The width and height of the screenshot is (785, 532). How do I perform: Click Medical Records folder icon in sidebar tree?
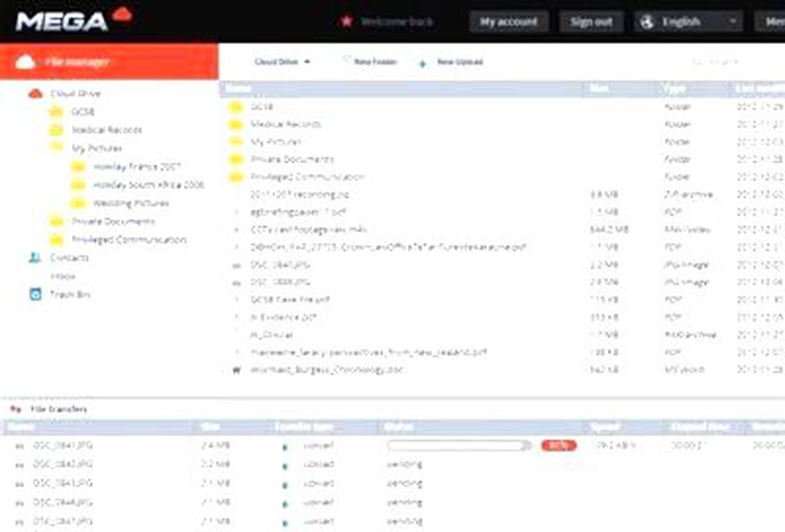(x=56, y=130)
